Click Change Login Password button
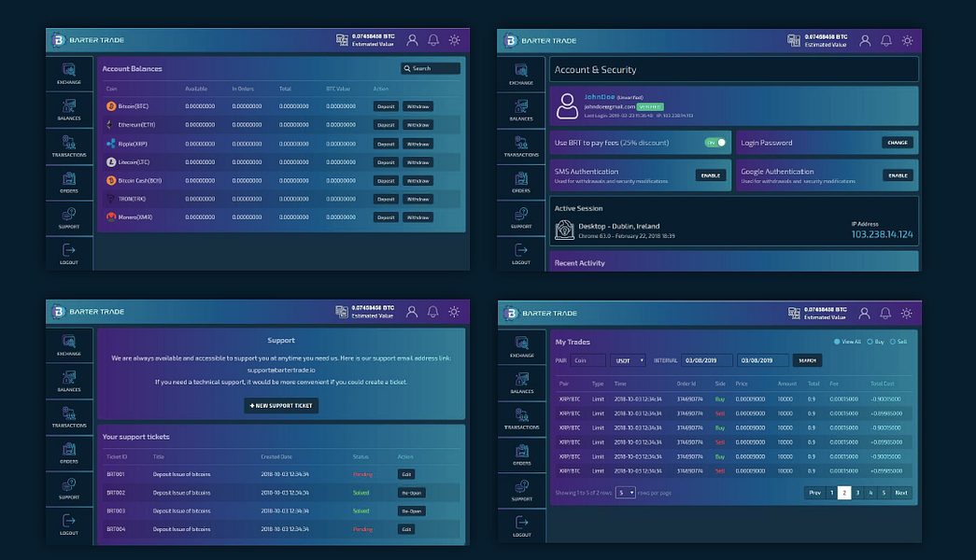The height and width of the screenshot is (560, 976). pyautogui.click(x=898, y=143)
